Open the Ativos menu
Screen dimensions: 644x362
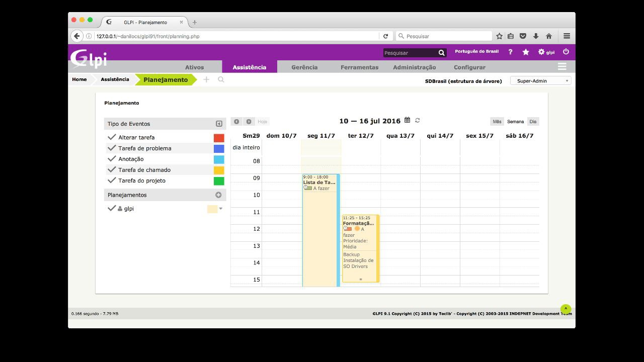195,67
